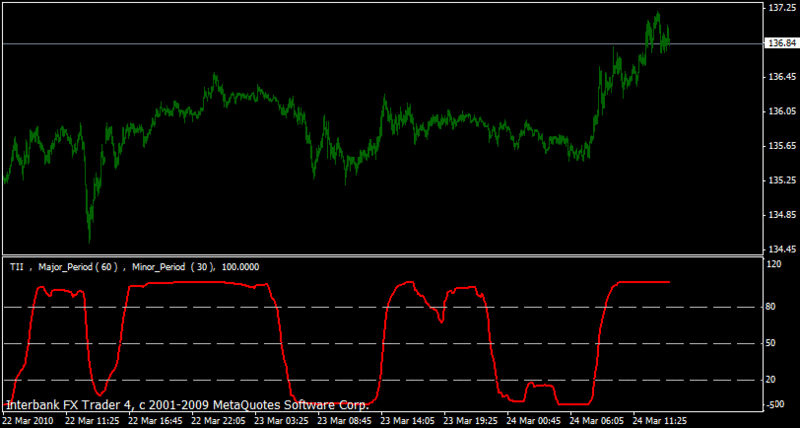Click the TII indicator label
This screenshot has height=428, width=800.
click(16, 266)
